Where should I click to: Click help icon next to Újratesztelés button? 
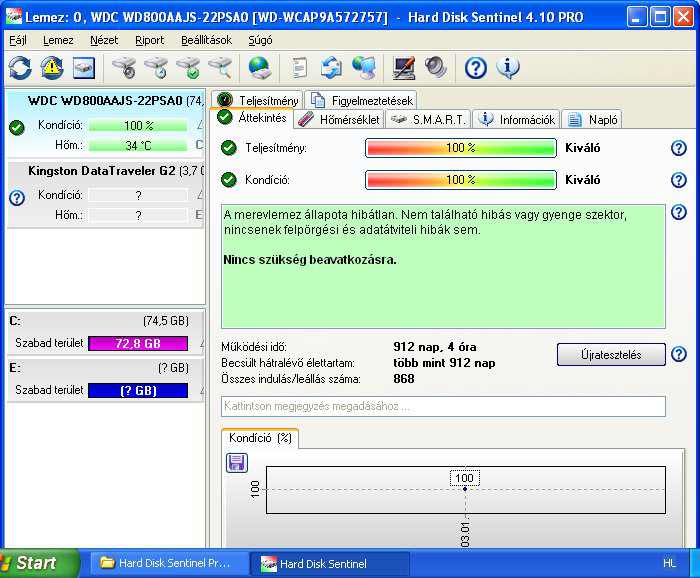(679, 354)
